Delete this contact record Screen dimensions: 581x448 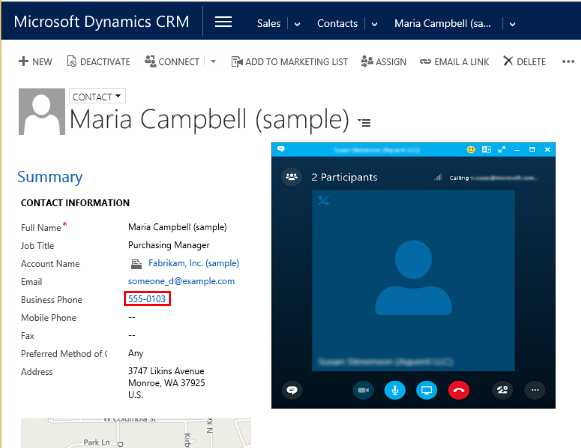[524, 61]
